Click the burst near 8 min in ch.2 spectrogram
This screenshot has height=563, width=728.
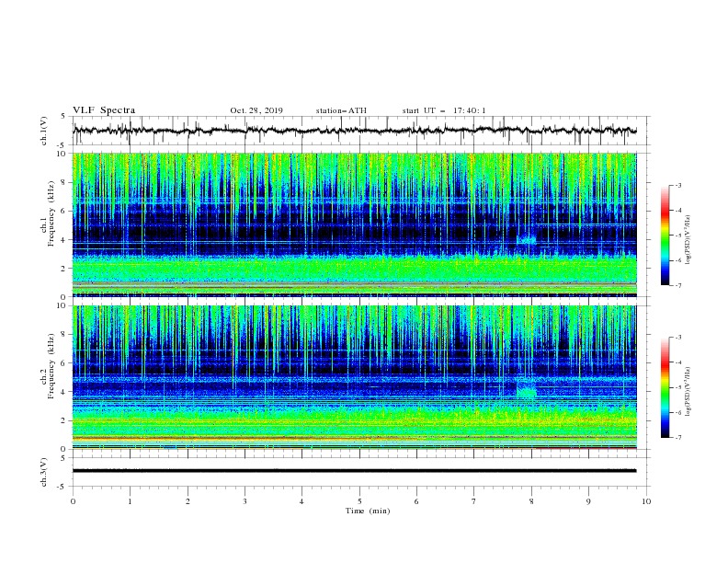tap(526, 388)
